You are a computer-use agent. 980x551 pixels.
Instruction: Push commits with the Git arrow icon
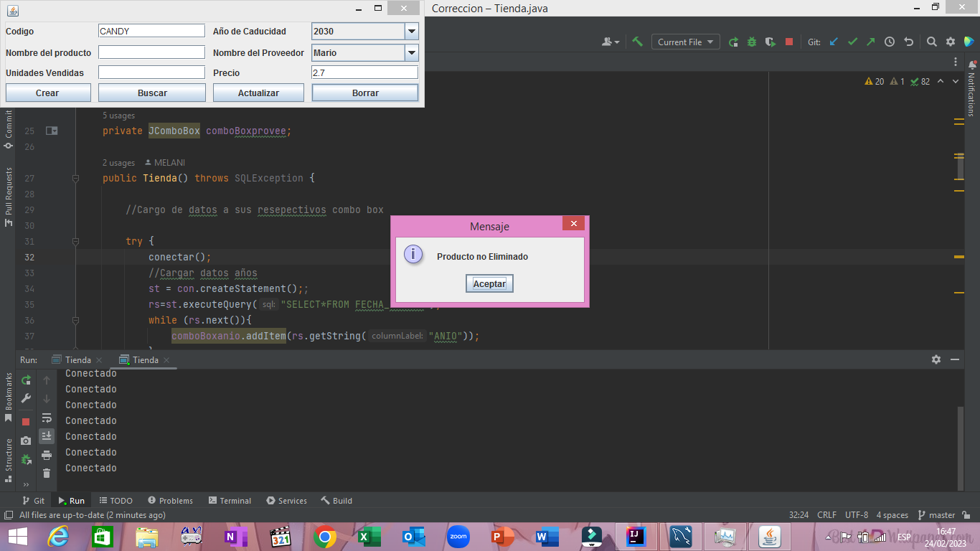[x=870, y=42]
